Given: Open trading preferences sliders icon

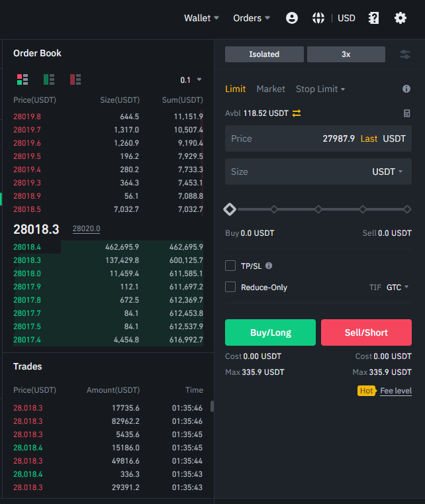Looking at the screenshot, I should click(405, 54).
